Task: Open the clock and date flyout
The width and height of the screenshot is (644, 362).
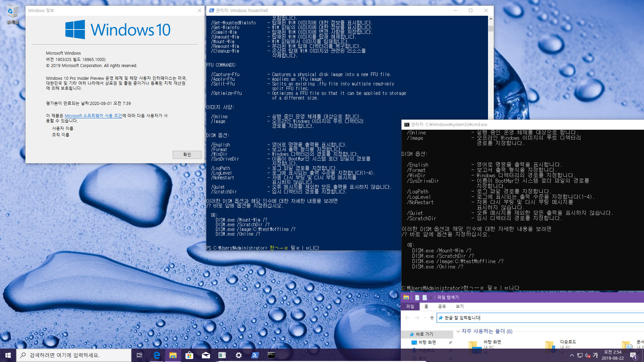Action: pos(613,355)
